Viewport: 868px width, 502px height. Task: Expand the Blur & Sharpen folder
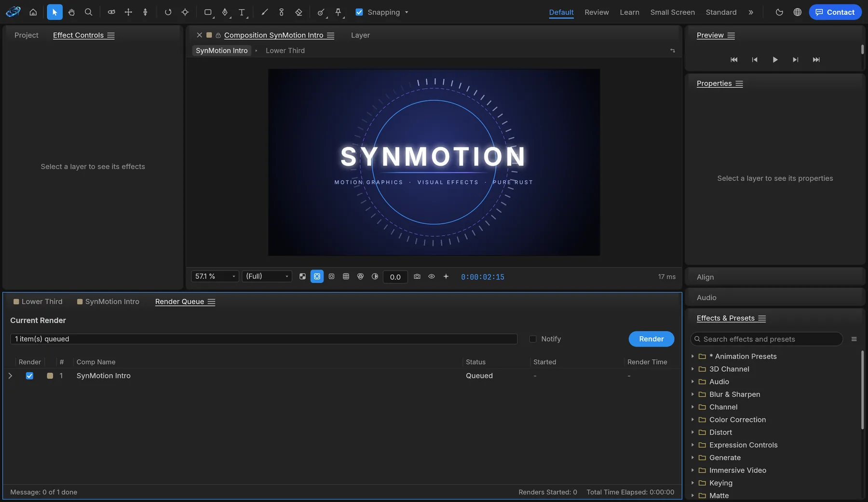[692, 394]
